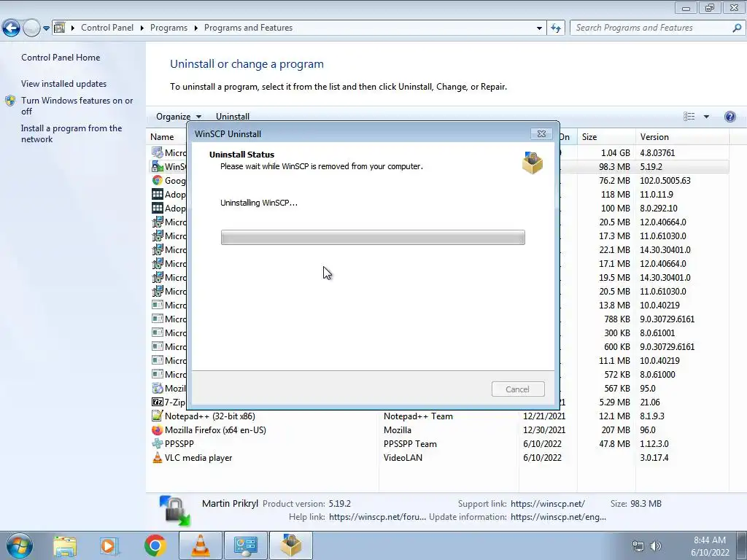Screen dimensions: 747x560
Task: Click the VideoLAN publisher cell
Action: (403, 457)
